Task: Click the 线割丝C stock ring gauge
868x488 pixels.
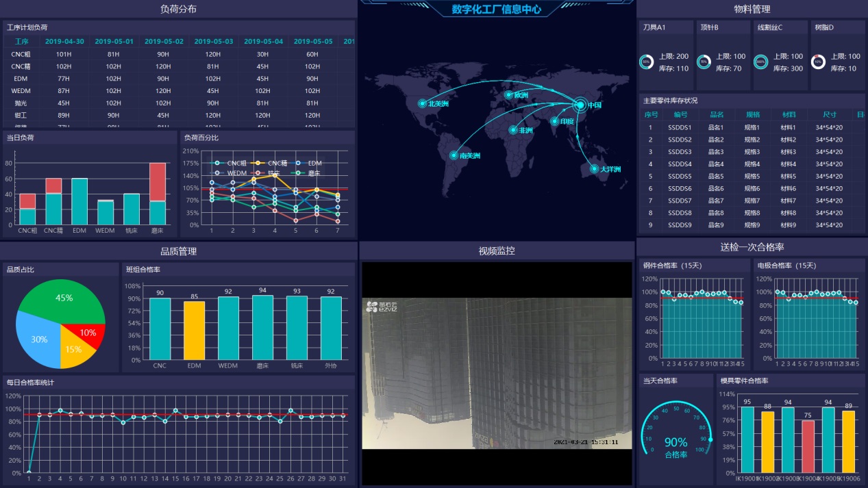Action: (760, 62)
